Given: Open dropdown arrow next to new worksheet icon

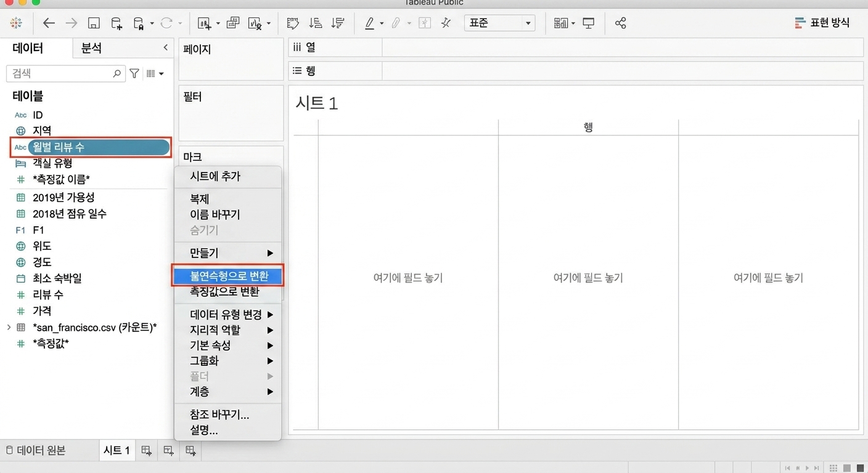Looking at the screenshot, I should coord(218,24).
